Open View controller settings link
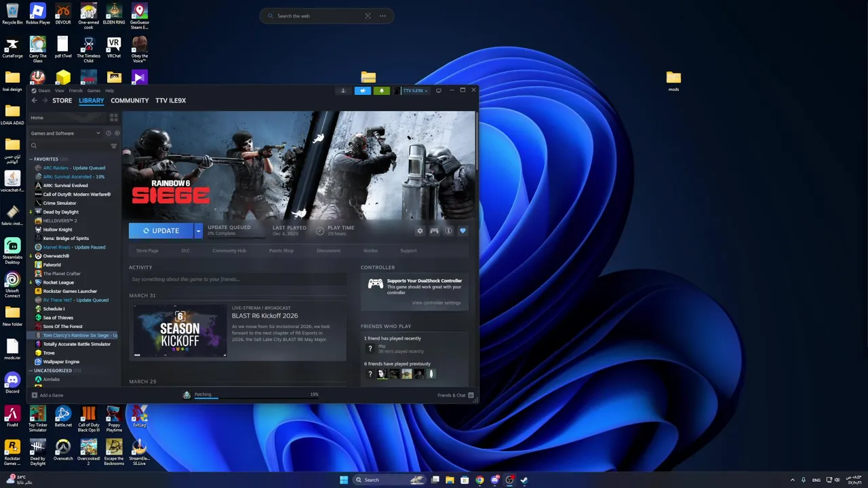 tap(436, 303)
